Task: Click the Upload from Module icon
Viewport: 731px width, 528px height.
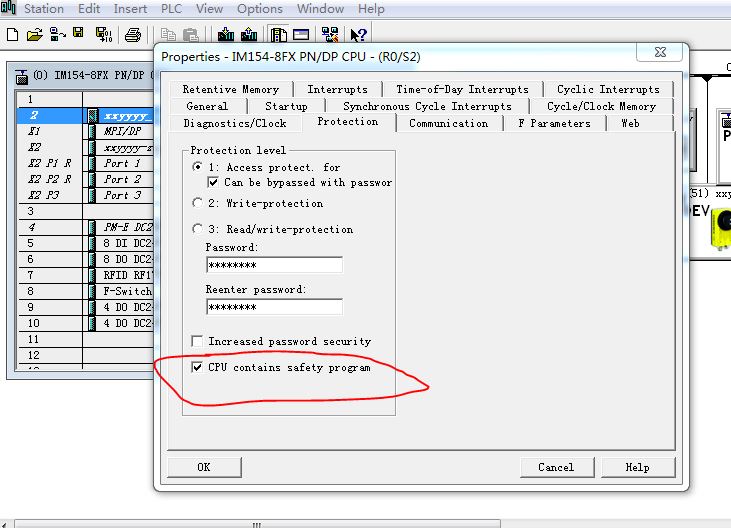Action: 249,34
